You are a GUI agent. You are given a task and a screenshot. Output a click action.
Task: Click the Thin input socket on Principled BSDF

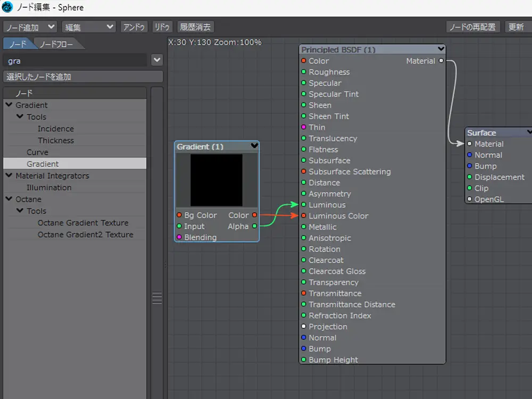(x=304, y=128)
